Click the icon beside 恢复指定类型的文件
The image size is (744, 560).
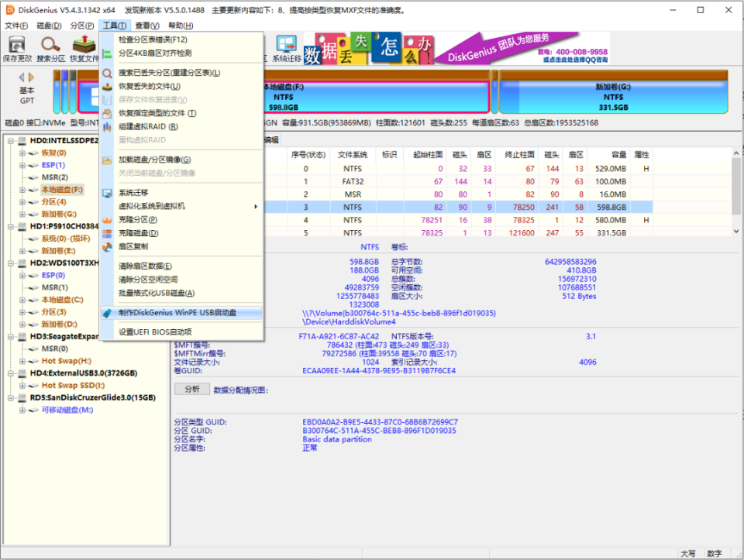click(108, 113)
